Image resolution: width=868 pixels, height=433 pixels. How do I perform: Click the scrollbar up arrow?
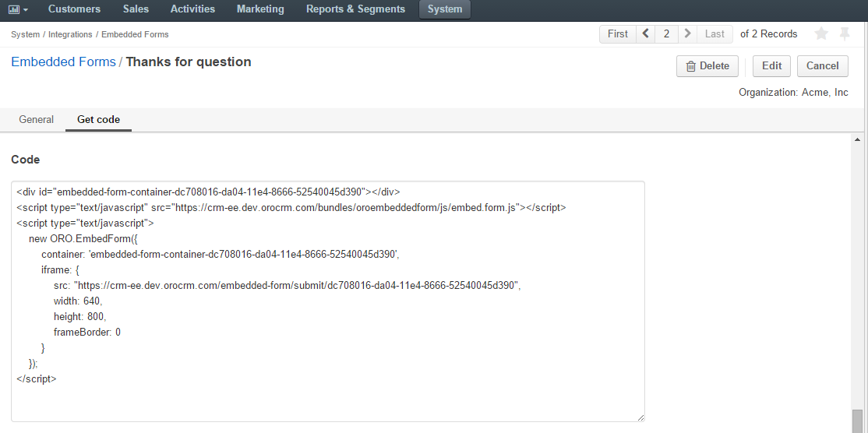pos(857,139)
